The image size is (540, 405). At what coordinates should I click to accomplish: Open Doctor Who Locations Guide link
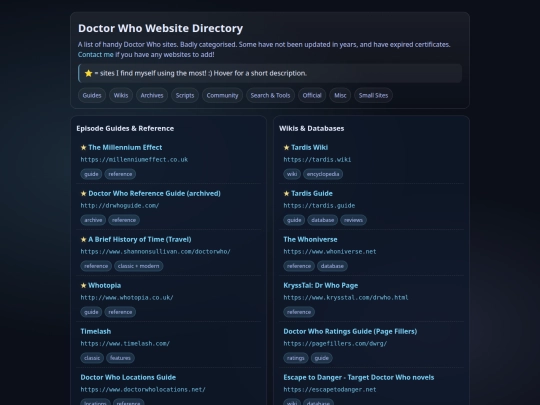128,377
